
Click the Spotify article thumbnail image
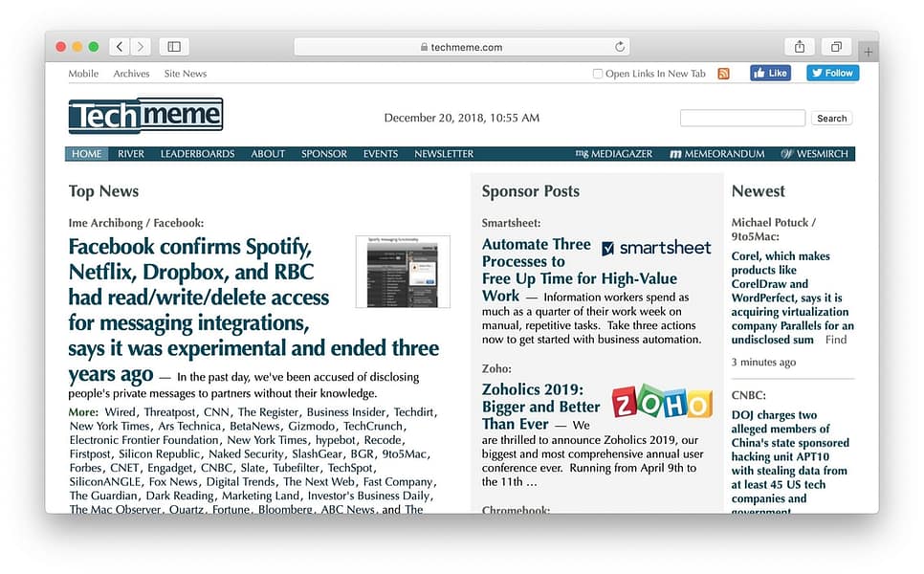coord(402,271)
